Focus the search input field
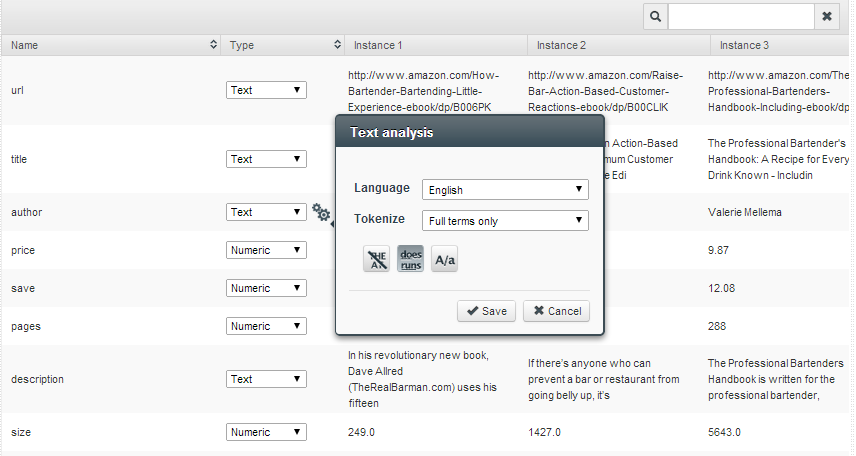Viewport: 856px width, 456px height. coord(741,17)
